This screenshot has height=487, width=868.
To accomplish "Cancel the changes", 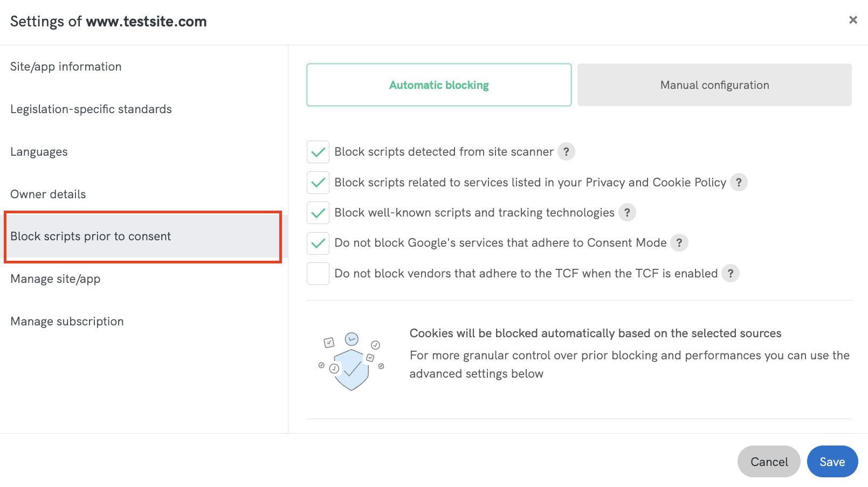I will [769, 461].
